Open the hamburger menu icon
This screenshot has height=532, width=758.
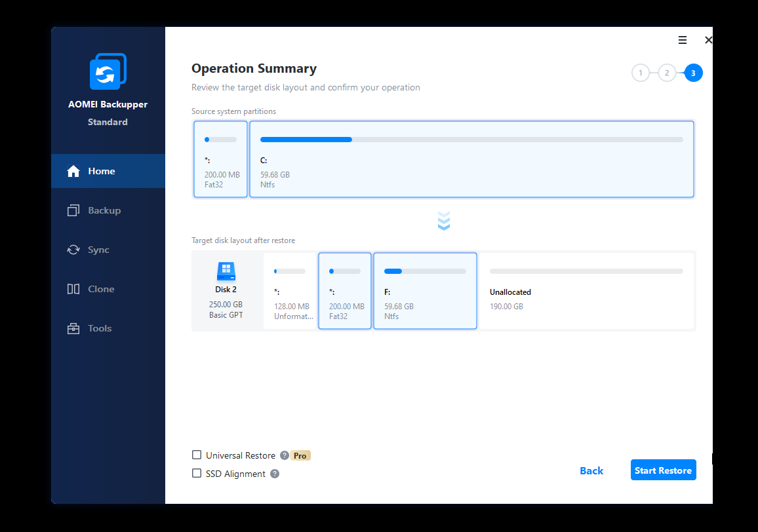(x=682, y=40)
